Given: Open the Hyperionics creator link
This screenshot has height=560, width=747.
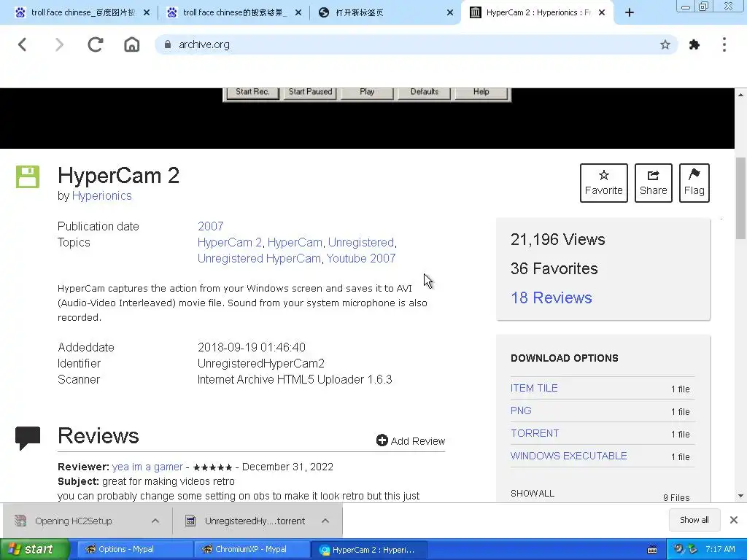Looking at the screenshot, I should [x=101, y=195].
